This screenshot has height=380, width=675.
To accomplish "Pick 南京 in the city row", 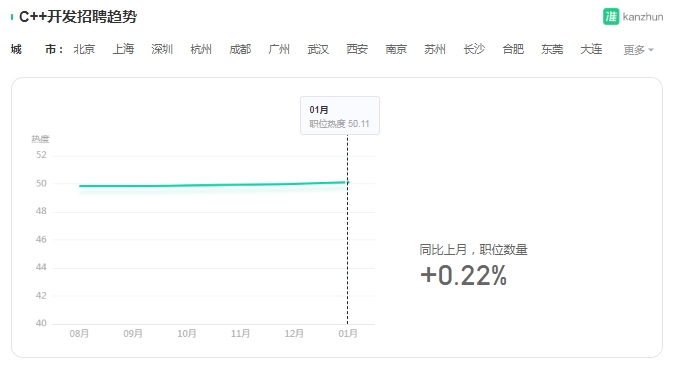I will coord(396,49).
